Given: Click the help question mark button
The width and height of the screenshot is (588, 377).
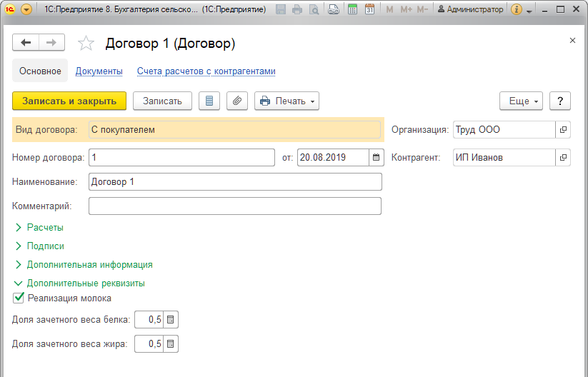Looking at the screenshot, I should pos(560,101).
